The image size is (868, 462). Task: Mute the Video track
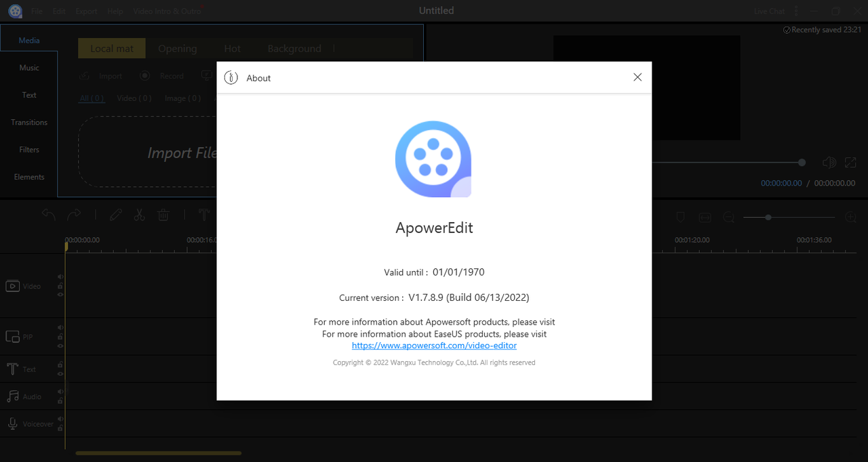[60, 276]
